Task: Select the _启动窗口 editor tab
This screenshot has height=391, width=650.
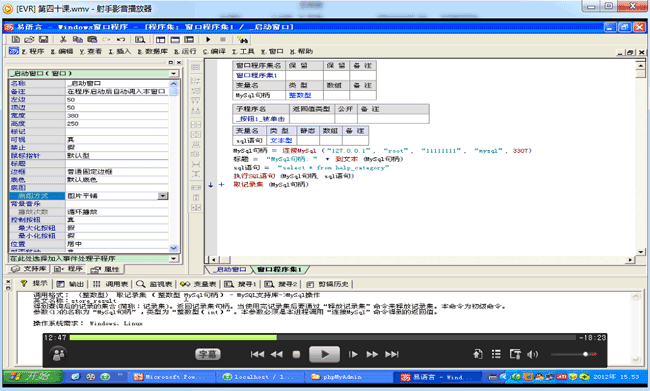Action: tap(231, 270)
